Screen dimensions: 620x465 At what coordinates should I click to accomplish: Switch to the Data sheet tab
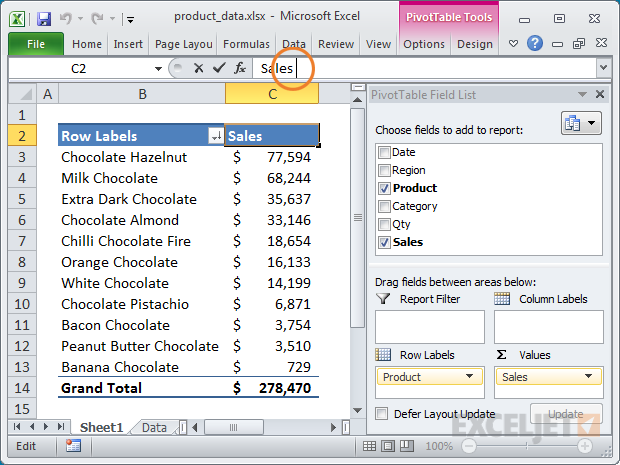pos(154,427)
